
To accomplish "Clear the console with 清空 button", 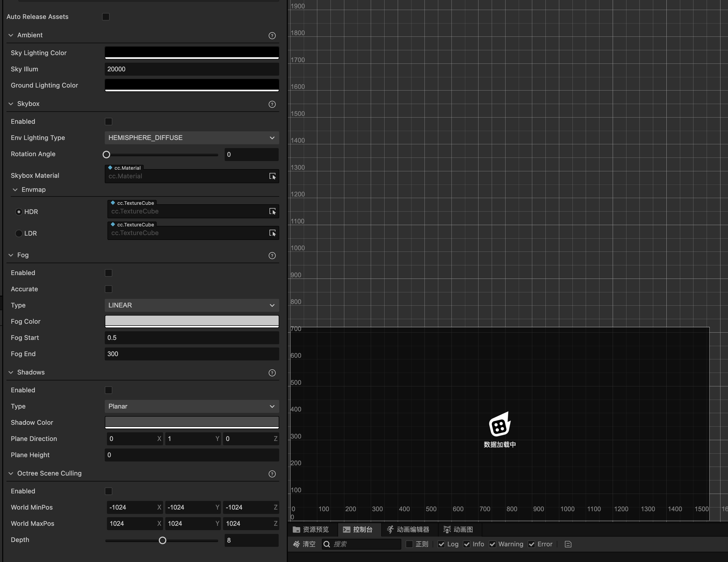I will (x=304, y=544).
